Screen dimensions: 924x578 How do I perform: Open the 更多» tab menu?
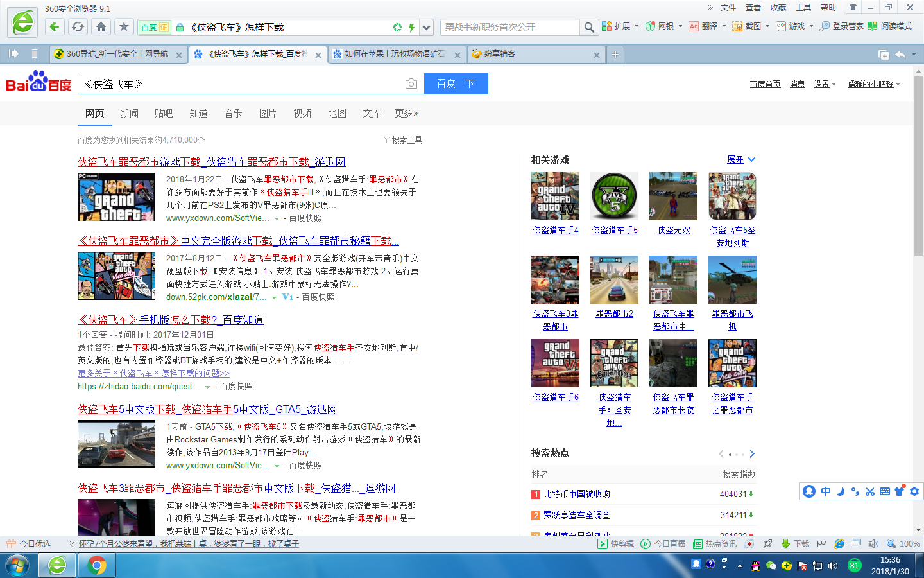click(406, 113)
